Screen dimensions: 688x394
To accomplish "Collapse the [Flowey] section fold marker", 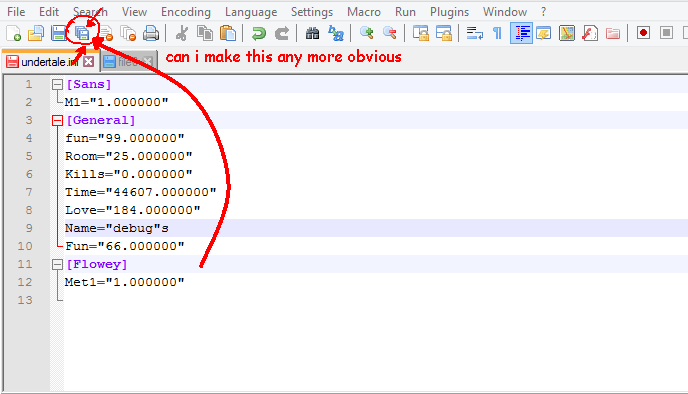I will click(57, 264).
